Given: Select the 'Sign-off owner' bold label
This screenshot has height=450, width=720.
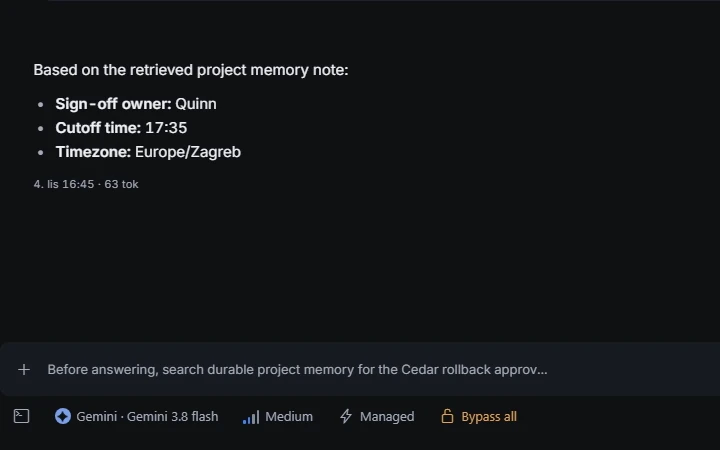Looking at the screenshot, I should click(x=113, y=104).
